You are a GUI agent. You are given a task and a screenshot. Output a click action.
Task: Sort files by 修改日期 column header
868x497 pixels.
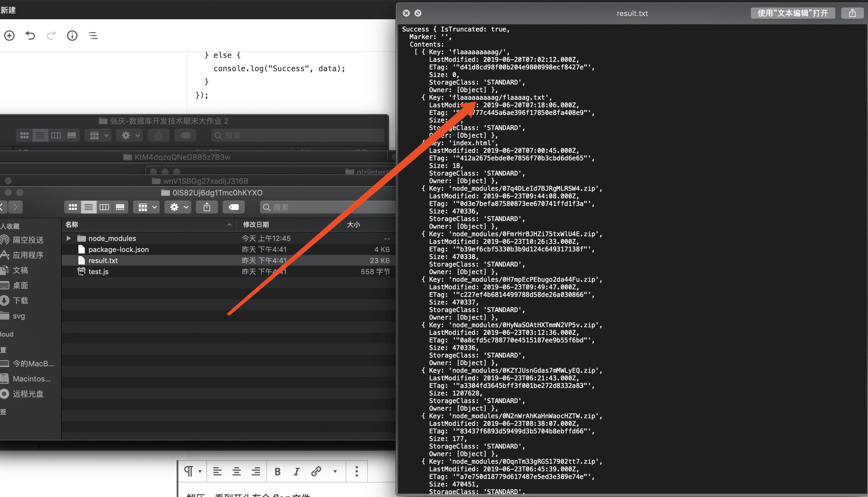pos(256,225)
